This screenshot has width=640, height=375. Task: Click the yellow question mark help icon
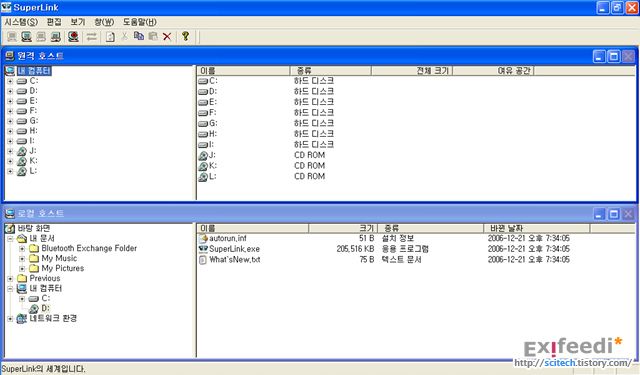[186, 36]
